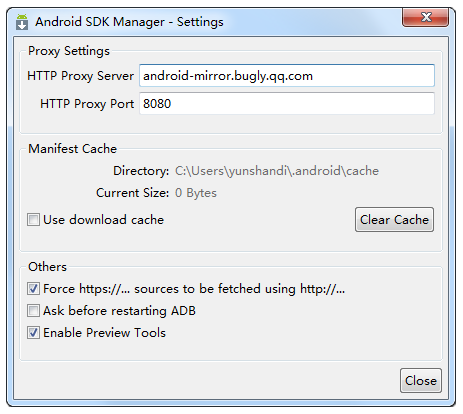Click the Others group heading
Image resolution: width=463 pixels, height=414 pixels.
pyautogui.click(x=47, y=267)
